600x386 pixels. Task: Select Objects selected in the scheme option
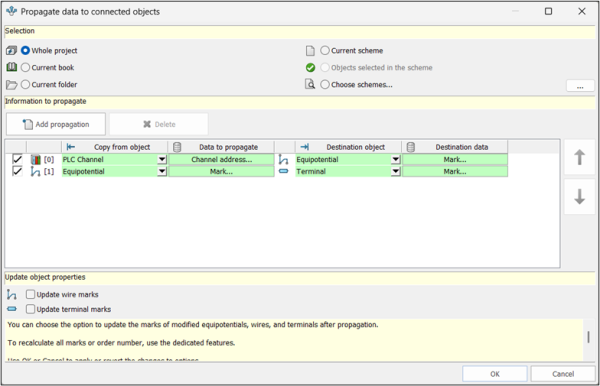[x=324, y=67]
